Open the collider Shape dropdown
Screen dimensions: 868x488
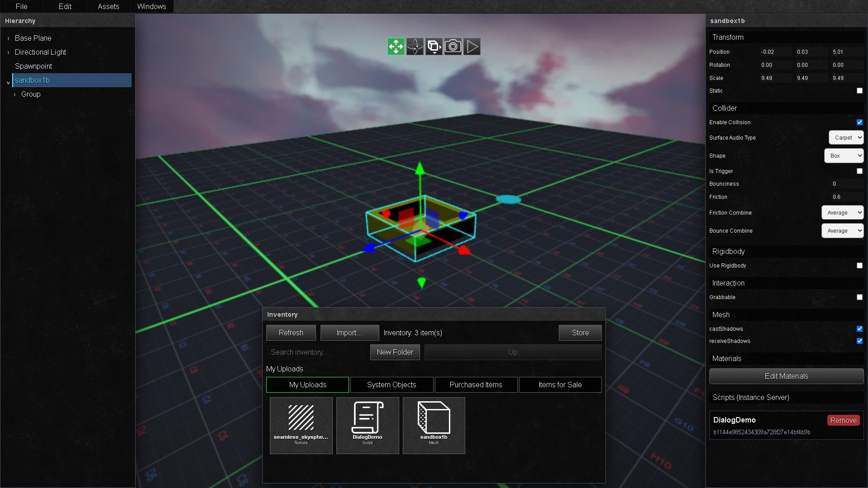844,156
